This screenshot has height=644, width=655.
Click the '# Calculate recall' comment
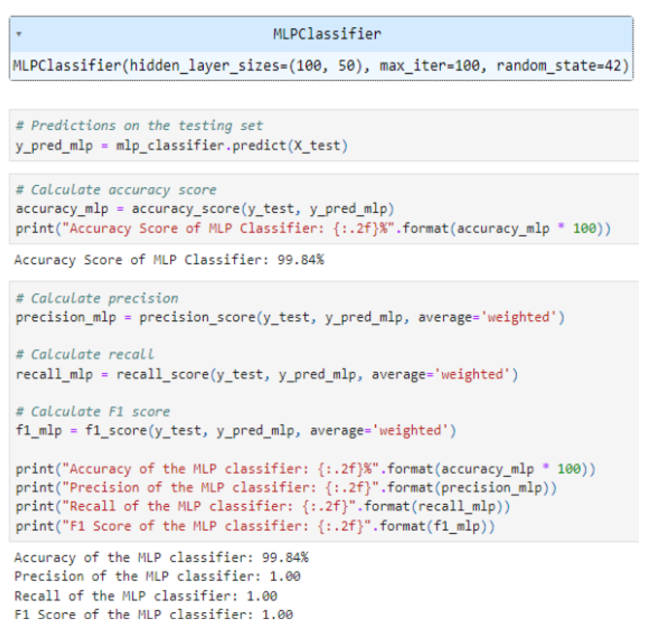[x=85, y=355]
